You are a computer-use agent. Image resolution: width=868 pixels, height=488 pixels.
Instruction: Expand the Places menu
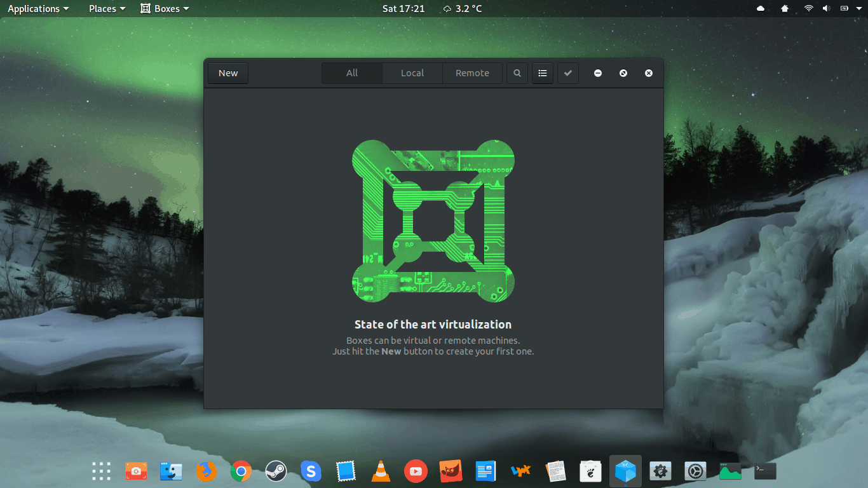tap(107, 9)
